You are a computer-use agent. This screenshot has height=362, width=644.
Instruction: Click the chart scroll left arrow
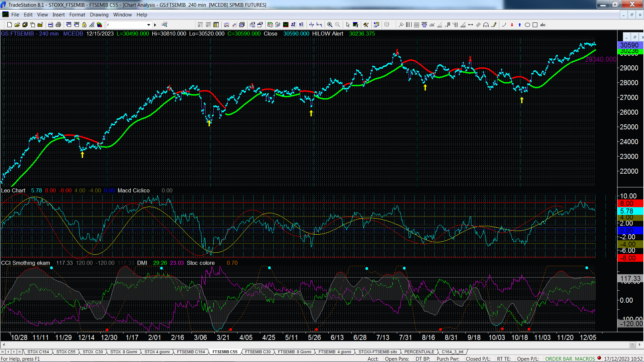click(x=4, y=345)
